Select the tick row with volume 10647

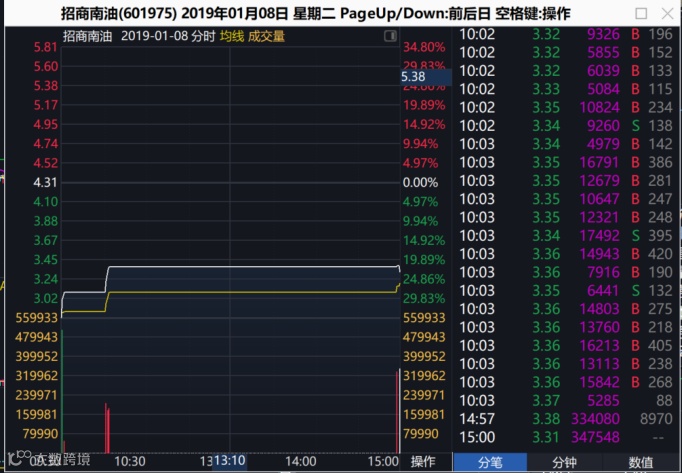[x=566, y=199]
